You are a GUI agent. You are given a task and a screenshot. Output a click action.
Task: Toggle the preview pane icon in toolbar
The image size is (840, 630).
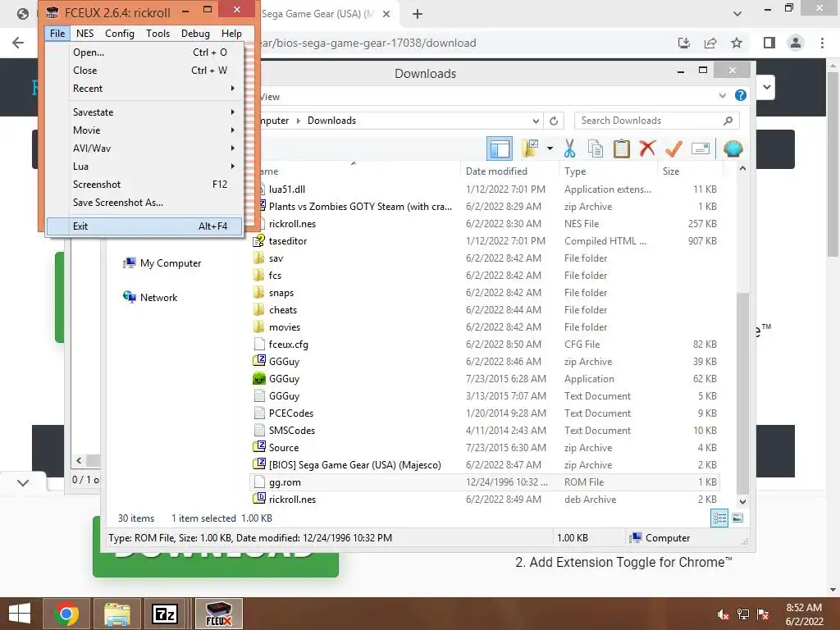[500, 148]
